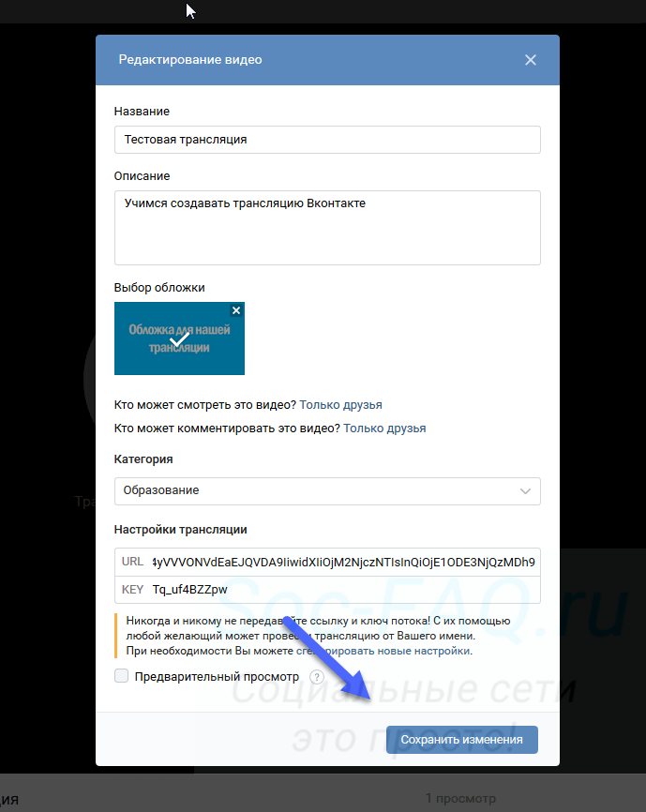
Task: Click the Предварительный просмотр label text
Action: click(217, 677)
